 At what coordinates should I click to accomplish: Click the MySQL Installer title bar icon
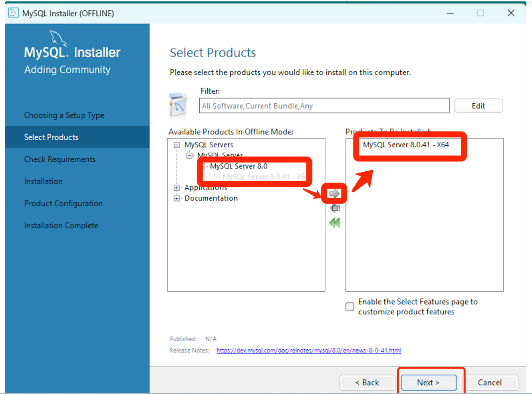coord(13,13)
